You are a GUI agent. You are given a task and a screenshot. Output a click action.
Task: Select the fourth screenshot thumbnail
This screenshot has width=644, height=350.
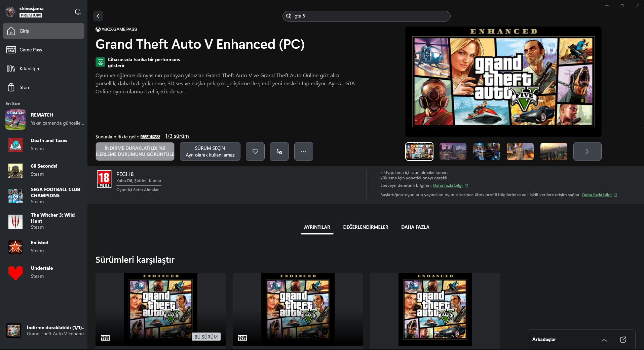[520, 151]
